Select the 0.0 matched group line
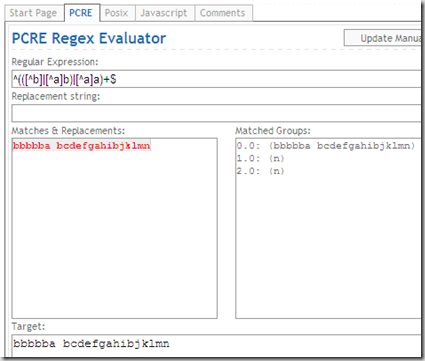425x361 pixels. coord(326,146)
